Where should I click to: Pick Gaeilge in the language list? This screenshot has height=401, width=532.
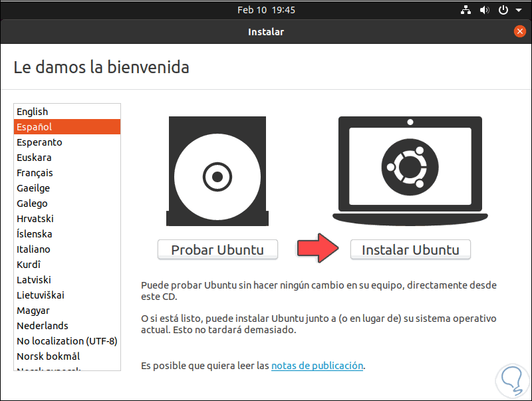pyautogui.click(x=67, y=188)
